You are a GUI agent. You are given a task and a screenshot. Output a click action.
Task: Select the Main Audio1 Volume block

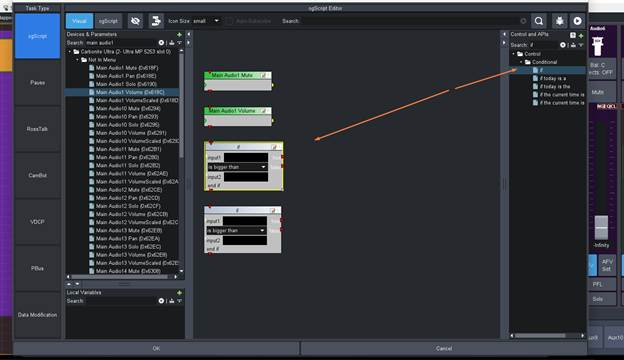point(238,117)
